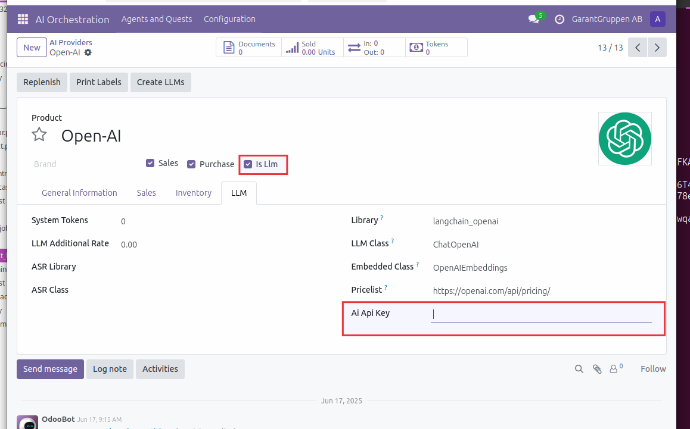Search messages with the magnifier icon

(x=579, y=369)
